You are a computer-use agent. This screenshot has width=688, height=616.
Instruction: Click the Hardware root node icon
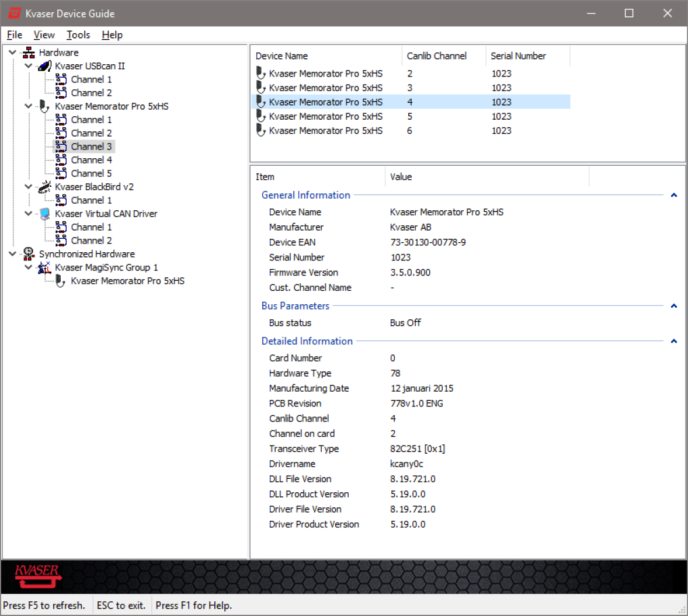click(x=27, y=52)
